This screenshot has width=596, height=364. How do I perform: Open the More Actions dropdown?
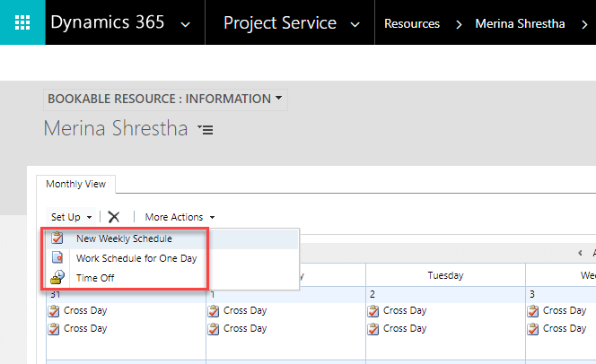pos(180,217)
